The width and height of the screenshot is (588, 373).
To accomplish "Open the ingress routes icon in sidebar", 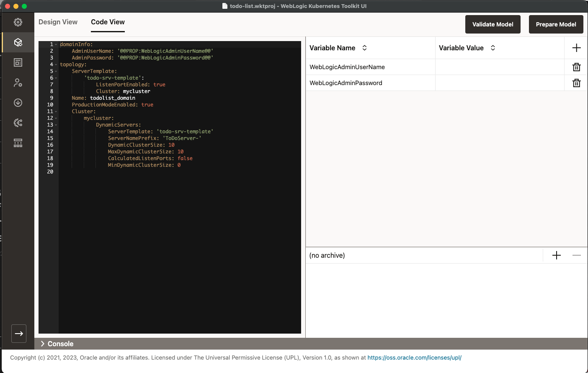I will [18, 143].
